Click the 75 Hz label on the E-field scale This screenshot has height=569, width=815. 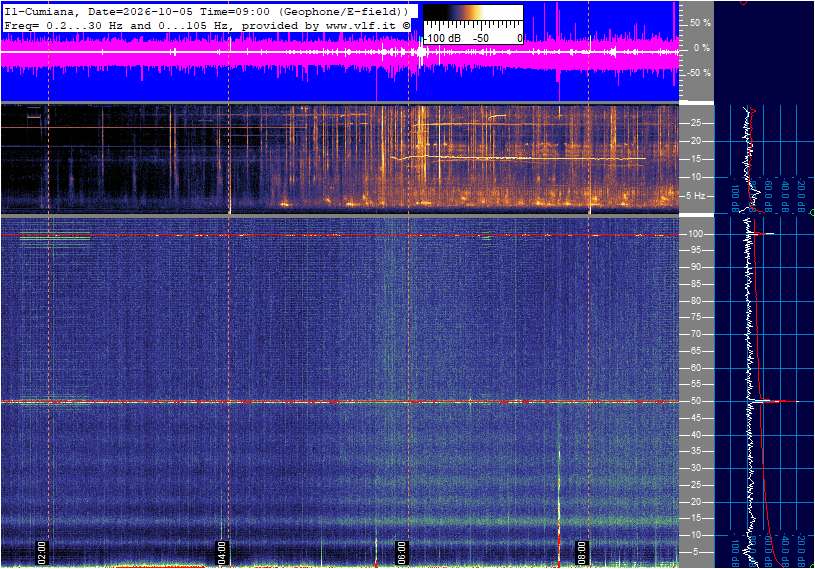pos(695,317)
